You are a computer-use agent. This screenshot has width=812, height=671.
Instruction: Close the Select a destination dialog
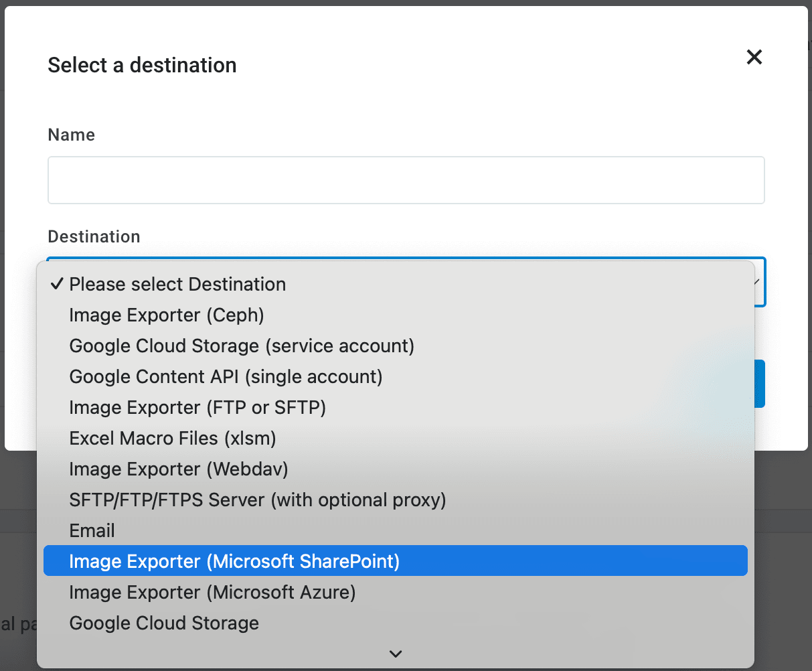click(754, 57)
